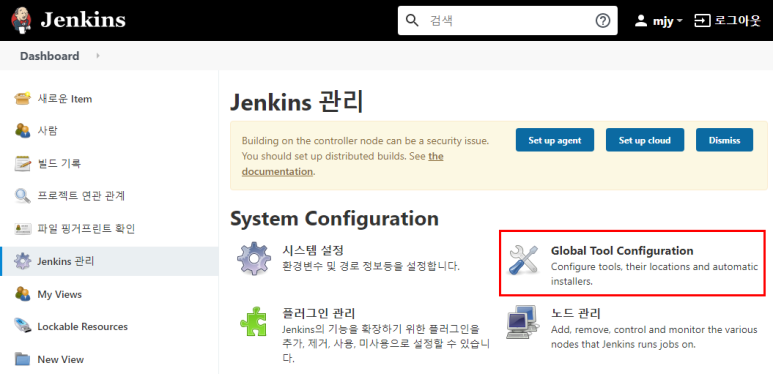Open the 플러그인 관리 title link
773x374 pixels.
[x=319, y=313]
